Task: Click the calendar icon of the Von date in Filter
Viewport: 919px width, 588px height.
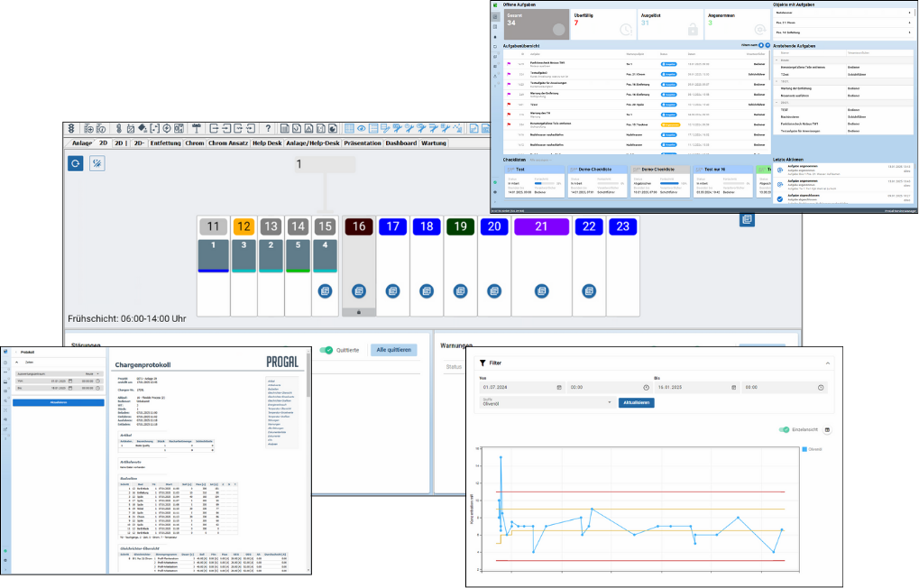Action: [x=559, y=388]
